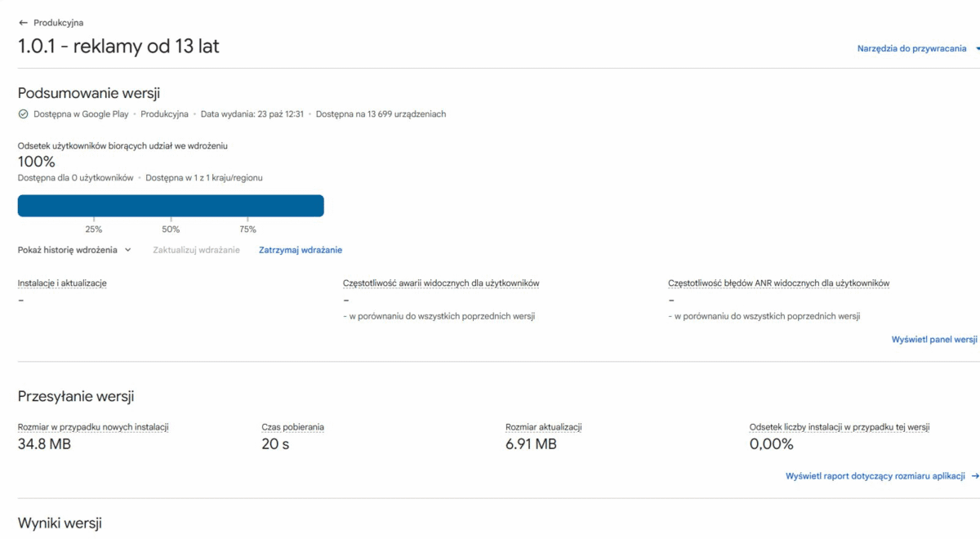Open the Produkcyjna breadcrumb link
The image size is (980, 539).
[58, 23]
